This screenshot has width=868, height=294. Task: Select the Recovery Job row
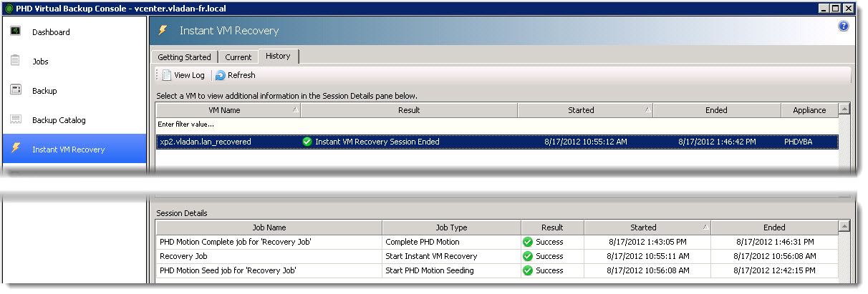[497, 256]
